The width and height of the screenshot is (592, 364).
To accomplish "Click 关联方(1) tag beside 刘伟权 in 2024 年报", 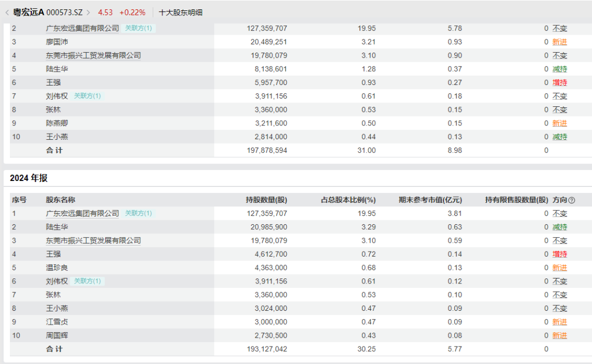I will (x=87, y=281).
